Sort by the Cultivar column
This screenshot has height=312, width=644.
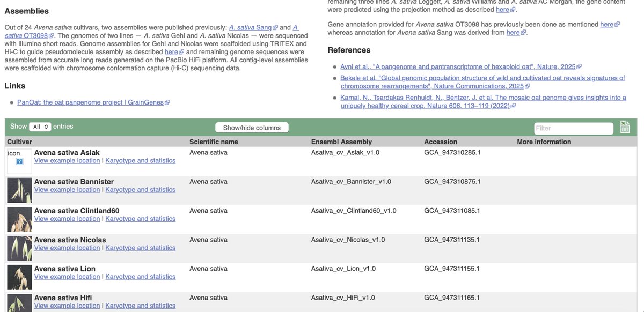tap(19, 142)
